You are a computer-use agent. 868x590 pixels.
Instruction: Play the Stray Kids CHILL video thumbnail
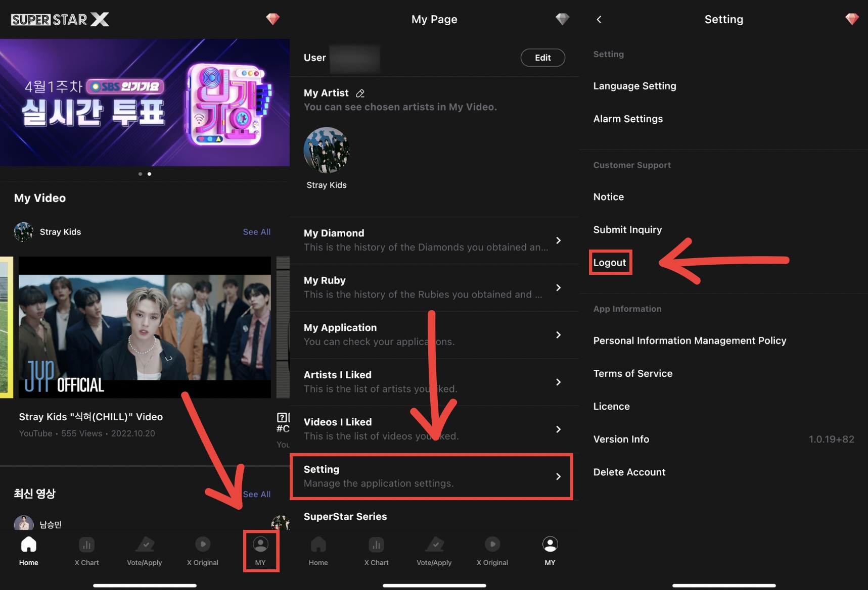[145, 327]
